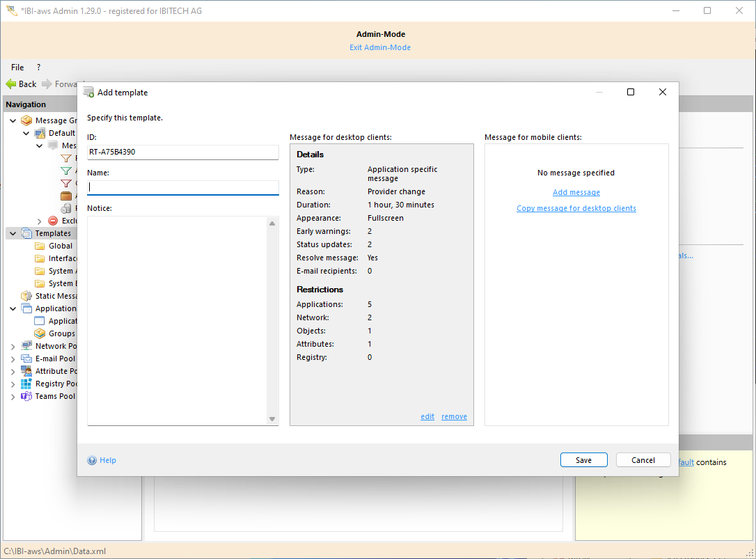The height and width of the screenshot is (559, 756).
Task: Select the Global templates folder icon
Action: click(40, 246)
